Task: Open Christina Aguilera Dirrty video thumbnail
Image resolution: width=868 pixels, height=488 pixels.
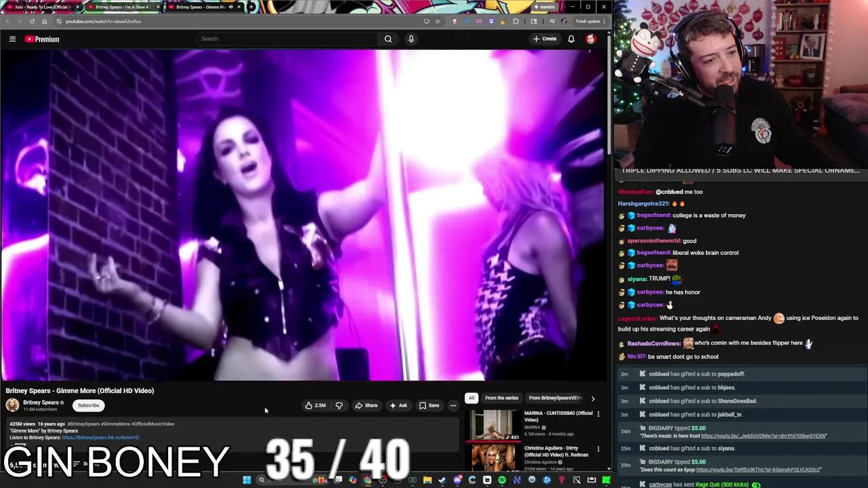Action: coord(493,458)
